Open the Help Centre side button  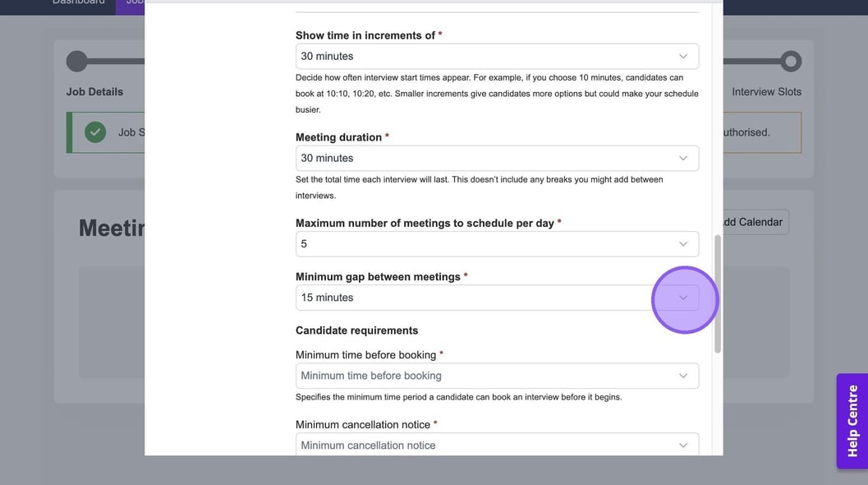[852, 421]
